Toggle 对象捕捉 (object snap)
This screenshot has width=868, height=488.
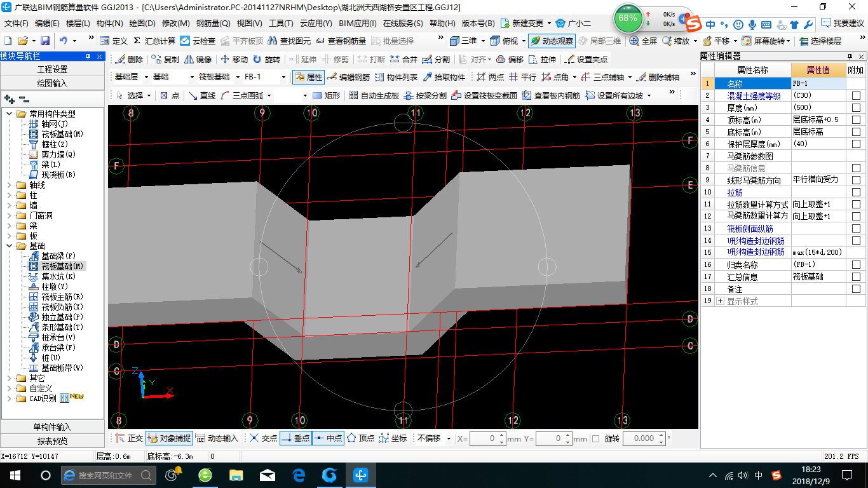168,438
